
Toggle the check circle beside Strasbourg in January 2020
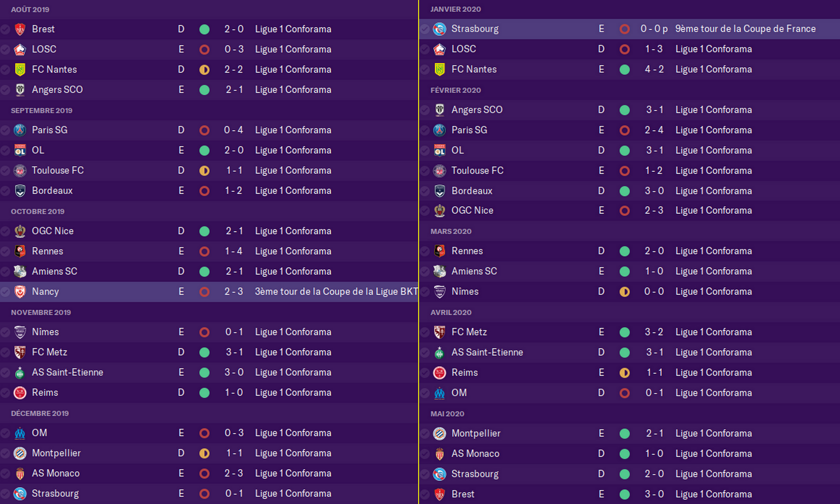point(425,29)
